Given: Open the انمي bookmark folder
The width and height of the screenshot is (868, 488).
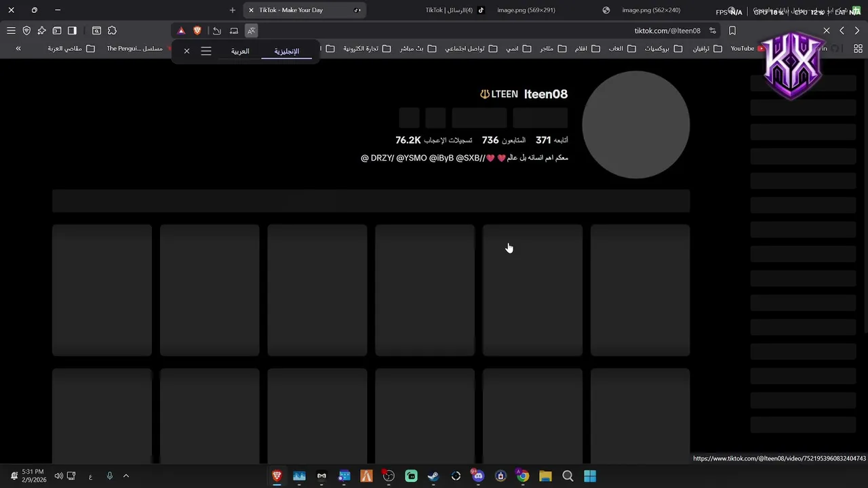Looking at the screenshot, I should pos(518,49).
